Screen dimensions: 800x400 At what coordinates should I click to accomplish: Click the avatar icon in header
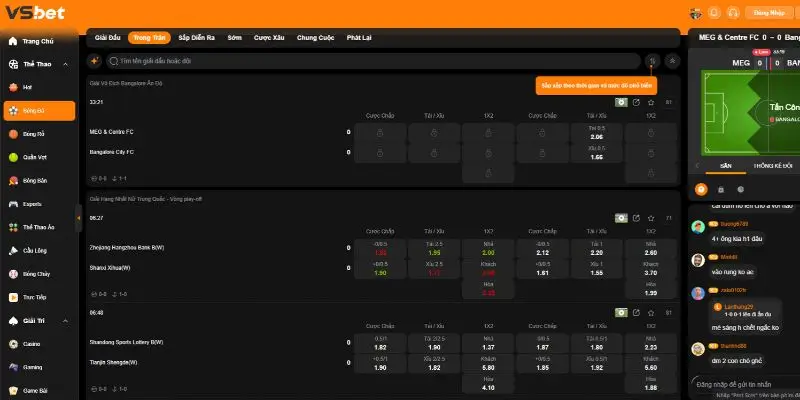[695, 13]
